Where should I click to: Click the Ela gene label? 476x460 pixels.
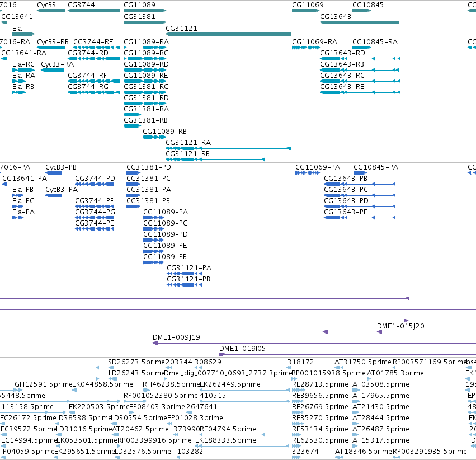(17, 28)
